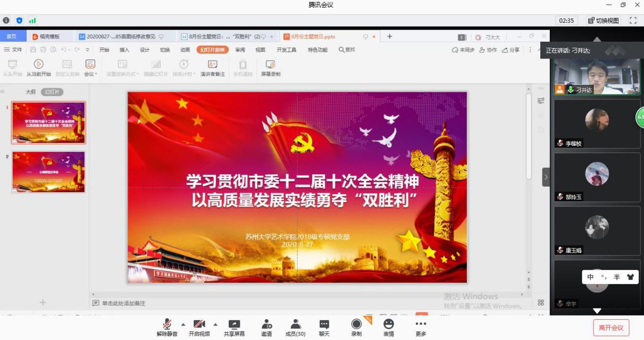Turn on the camera (开启视频)
This screenshot has height=340, width=644.
(199, 325)
